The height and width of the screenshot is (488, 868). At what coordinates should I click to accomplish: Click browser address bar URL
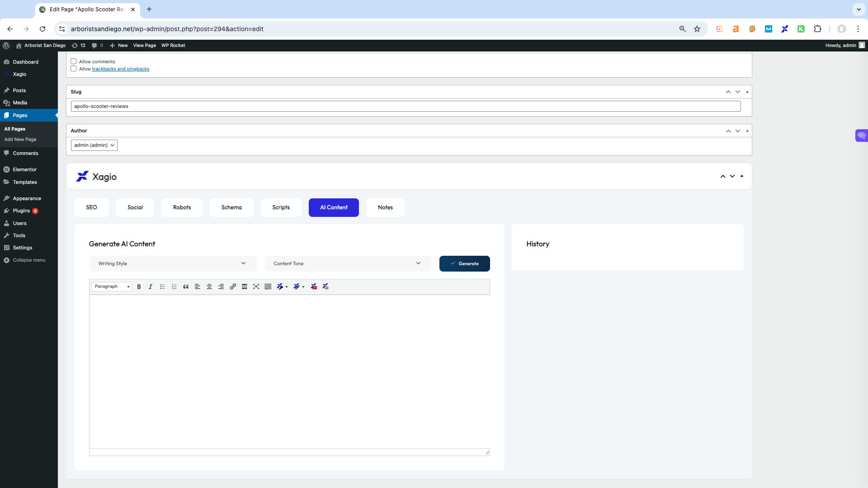[167, 29]
